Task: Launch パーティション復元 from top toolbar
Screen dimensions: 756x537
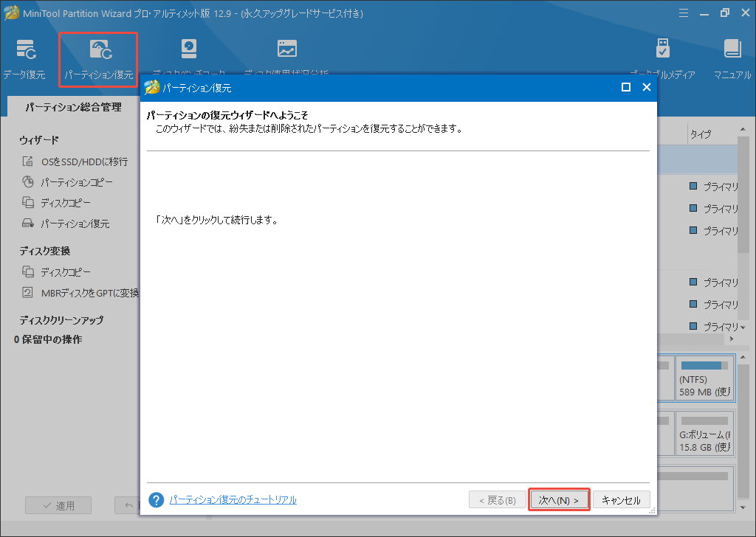Action: point(98,59)
